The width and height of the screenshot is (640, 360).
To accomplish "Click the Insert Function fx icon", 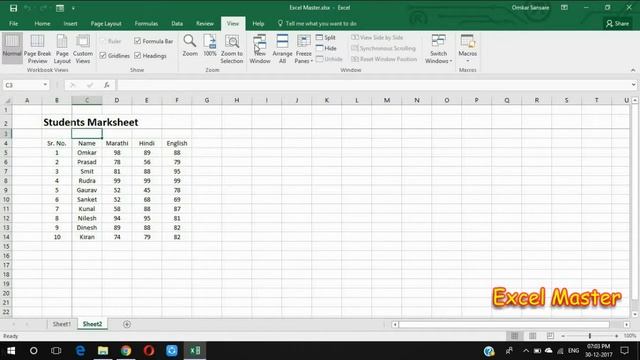I will click(x=107, y=85).
